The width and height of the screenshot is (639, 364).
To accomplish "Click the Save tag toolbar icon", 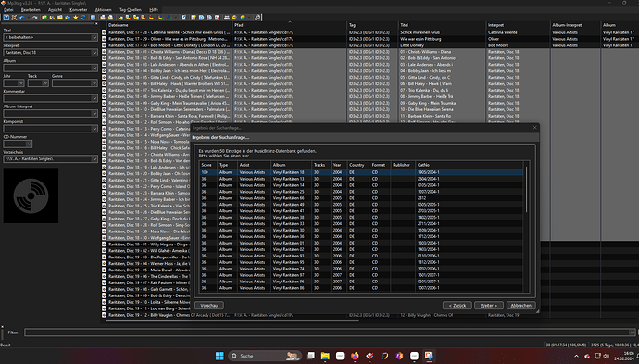I will (x=6, y=18).
